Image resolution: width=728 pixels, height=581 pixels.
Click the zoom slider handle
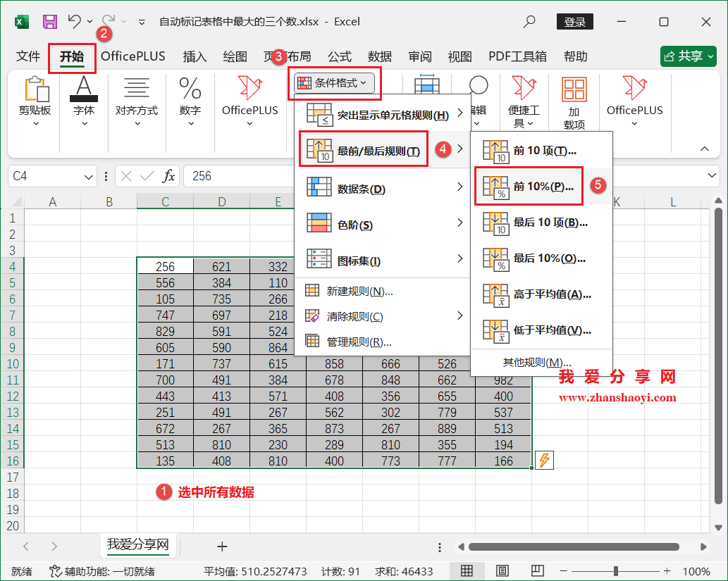616,571
